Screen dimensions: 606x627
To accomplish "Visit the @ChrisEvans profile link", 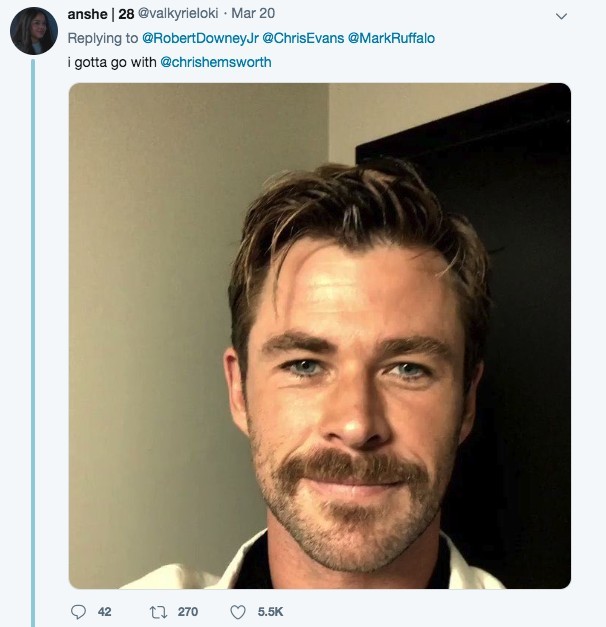I will tap(302, 38).
